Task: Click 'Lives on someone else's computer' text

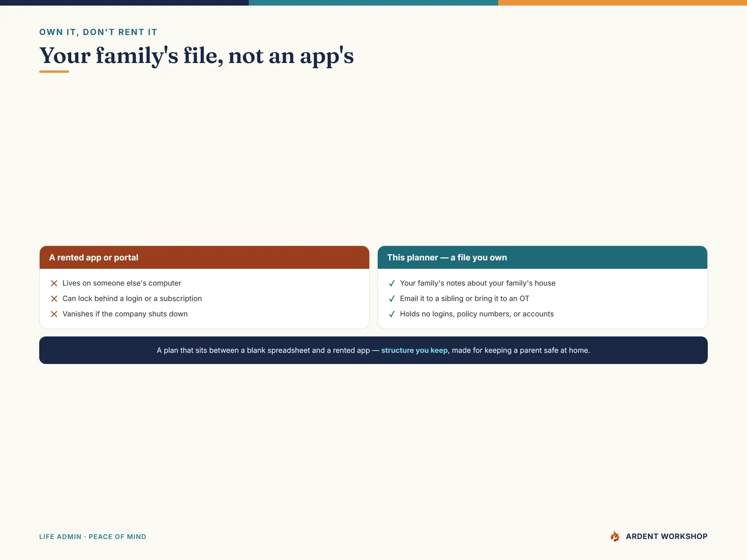Action: tap(122, 283)
